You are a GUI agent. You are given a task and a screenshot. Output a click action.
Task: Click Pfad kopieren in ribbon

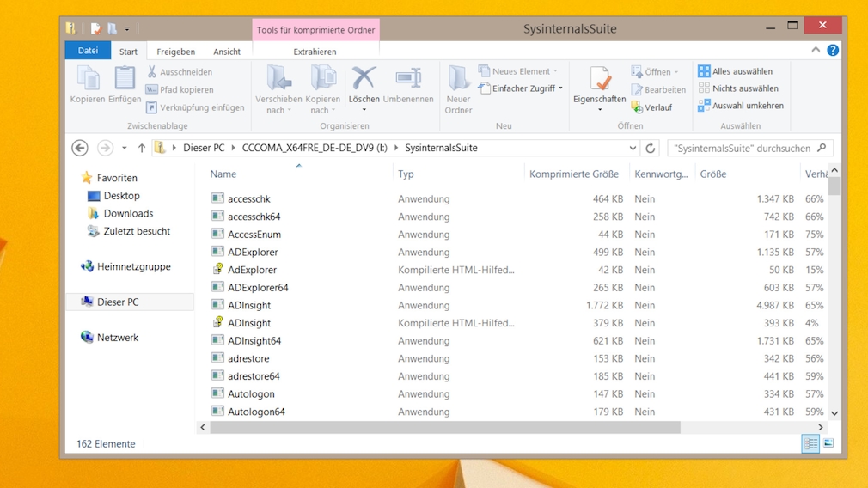(180, 89)
